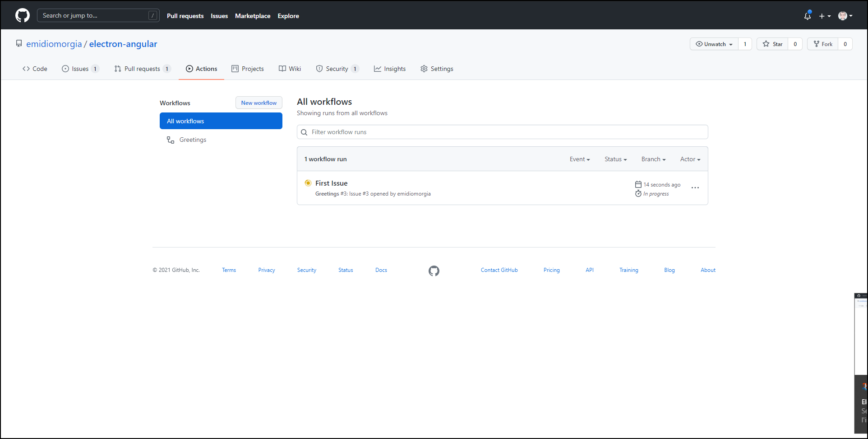Image resolution: width=868 pixels, height=439 pixels.
Task: Open the Branch filter dropdown
Action: click(653, 159)
